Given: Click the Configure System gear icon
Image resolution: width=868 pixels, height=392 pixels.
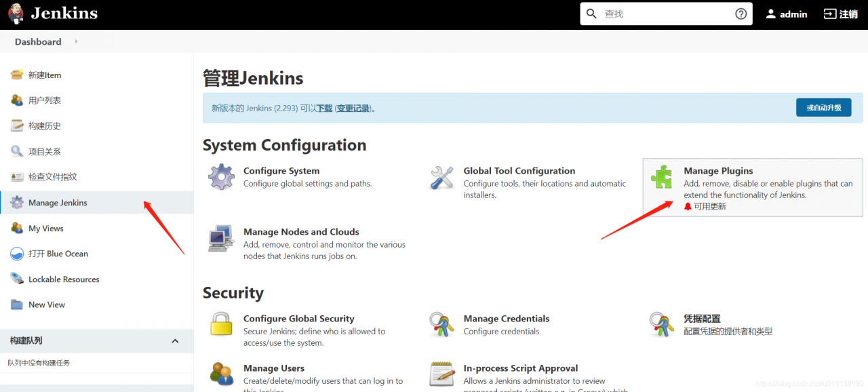Looking at the screenshot, I should coord(221,178).
